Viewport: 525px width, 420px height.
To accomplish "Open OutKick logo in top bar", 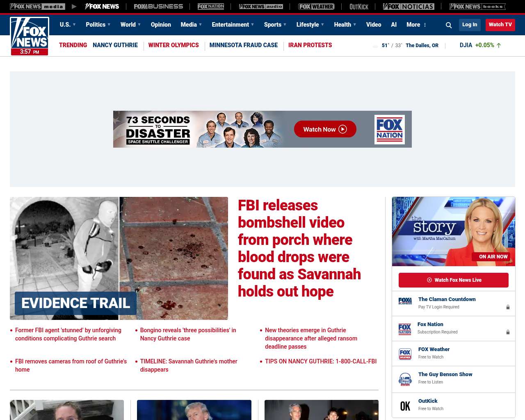I will [x=359, y=7].
